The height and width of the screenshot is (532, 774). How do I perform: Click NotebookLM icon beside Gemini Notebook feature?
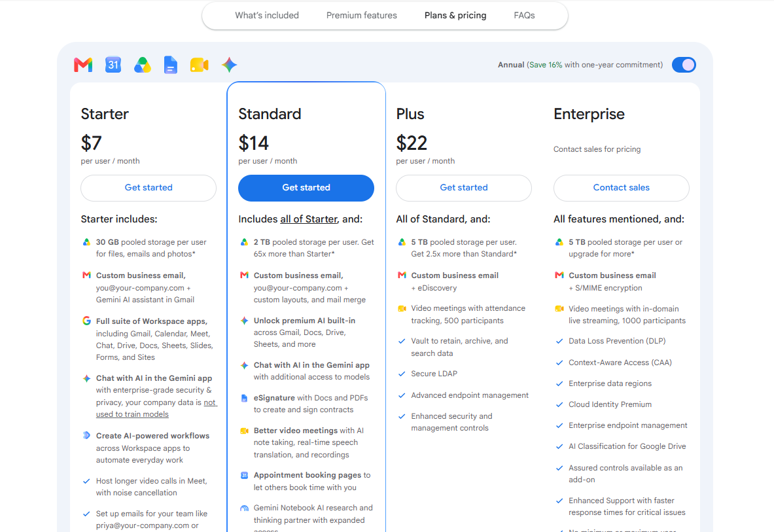pyautogui.click(x=244, y=508)
